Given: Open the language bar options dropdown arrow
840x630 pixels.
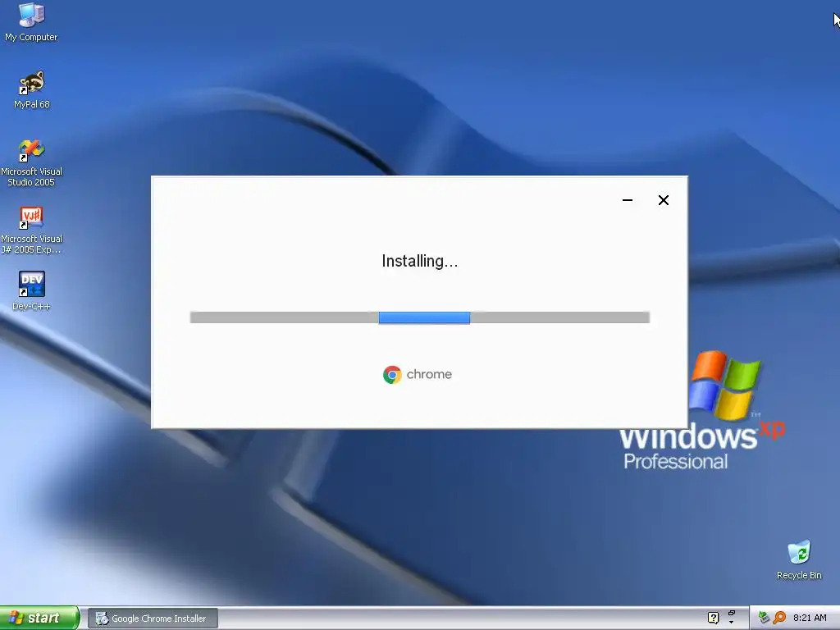Looking at the screenshot, I should click(x=731, y=623).
